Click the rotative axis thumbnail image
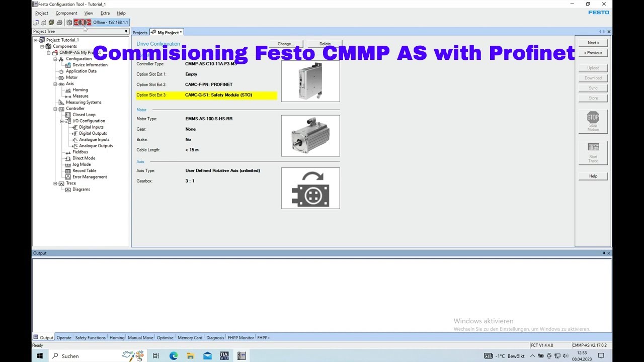The width and height of the screenshot is (644, 362). click(x=310, y=188)
